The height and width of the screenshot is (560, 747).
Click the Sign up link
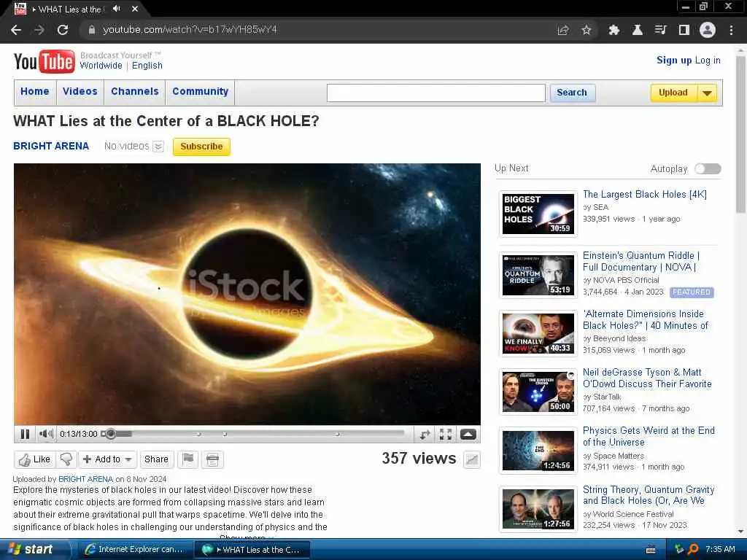674,60
